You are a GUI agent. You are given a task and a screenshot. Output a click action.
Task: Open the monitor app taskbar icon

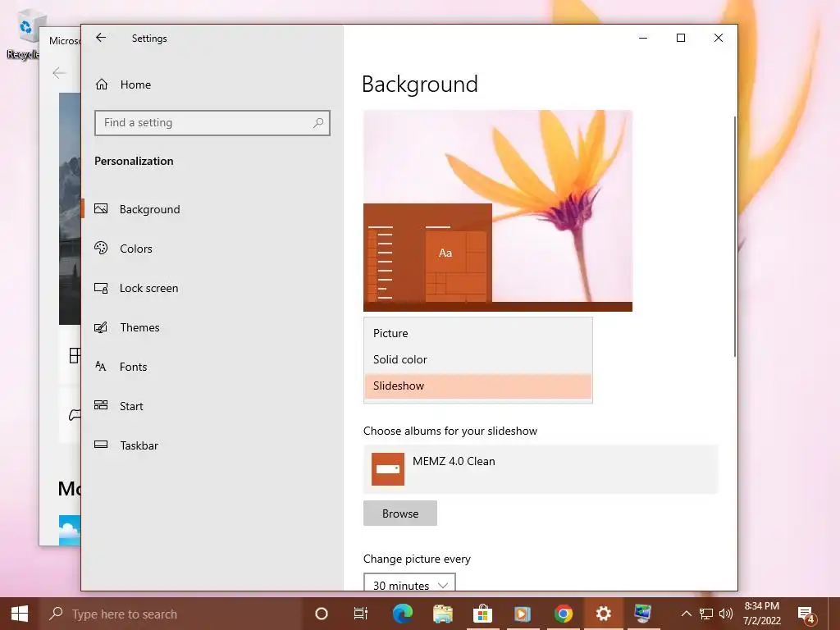(643, 614)
